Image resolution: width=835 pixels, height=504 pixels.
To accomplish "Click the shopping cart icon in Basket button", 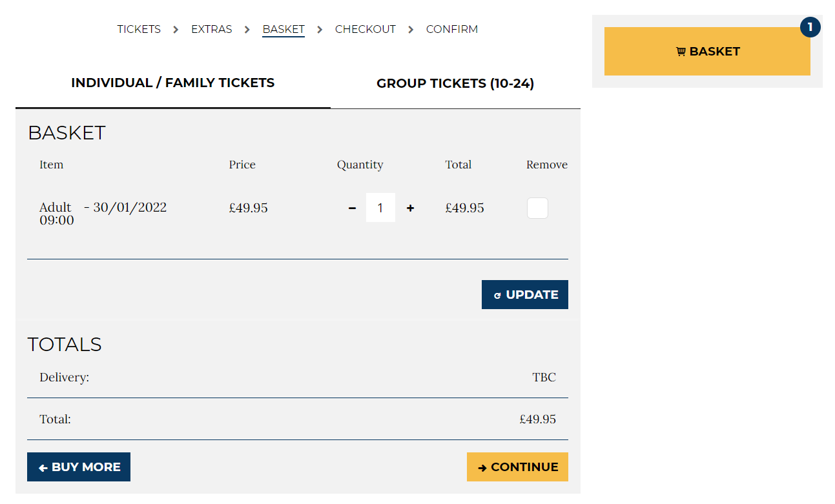I will pos(681,52).
